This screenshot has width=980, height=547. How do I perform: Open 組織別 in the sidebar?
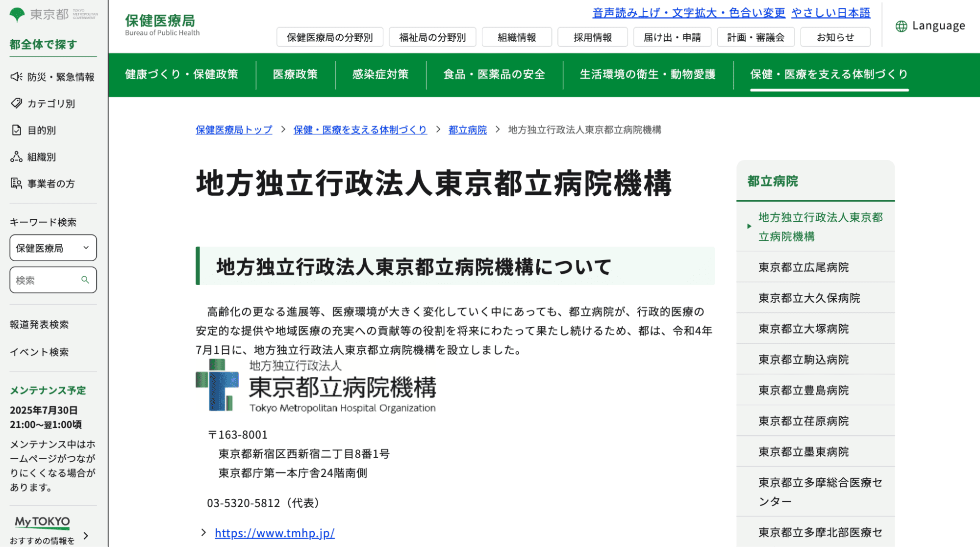[x=42, y=157]
